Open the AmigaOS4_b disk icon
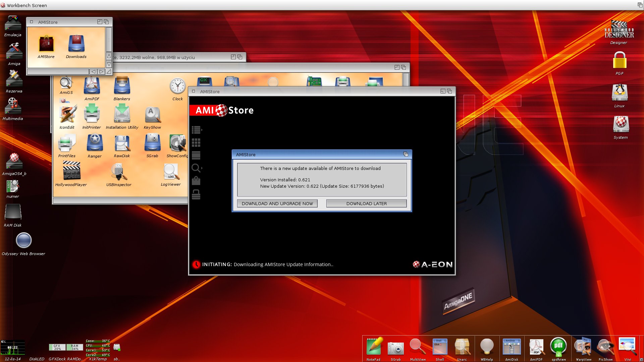The width and height of the screenshot is (644, 362). point(14,164)
